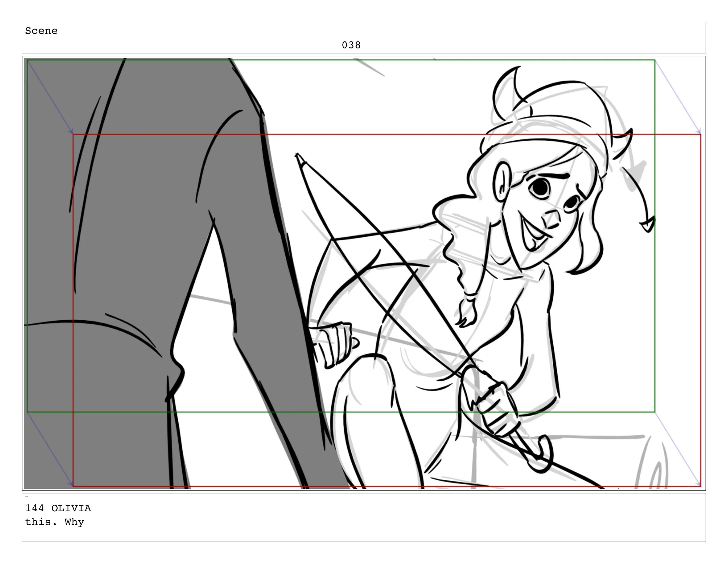
Task: Select the green camera frame's top-right corner
Action: pyautogui.click(x=655, y=60)
